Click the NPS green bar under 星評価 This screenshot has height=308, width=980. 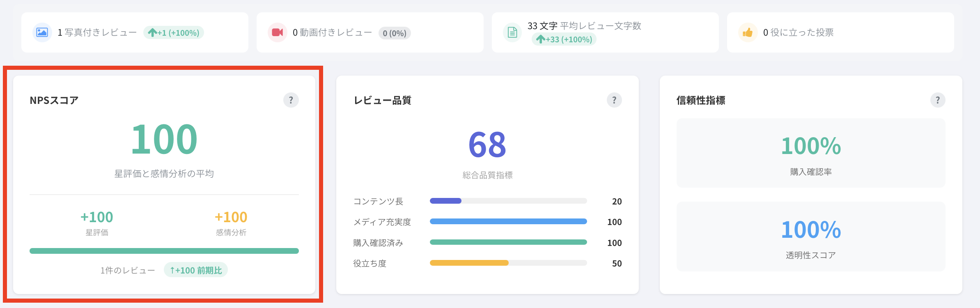click(x=164, y=251)
